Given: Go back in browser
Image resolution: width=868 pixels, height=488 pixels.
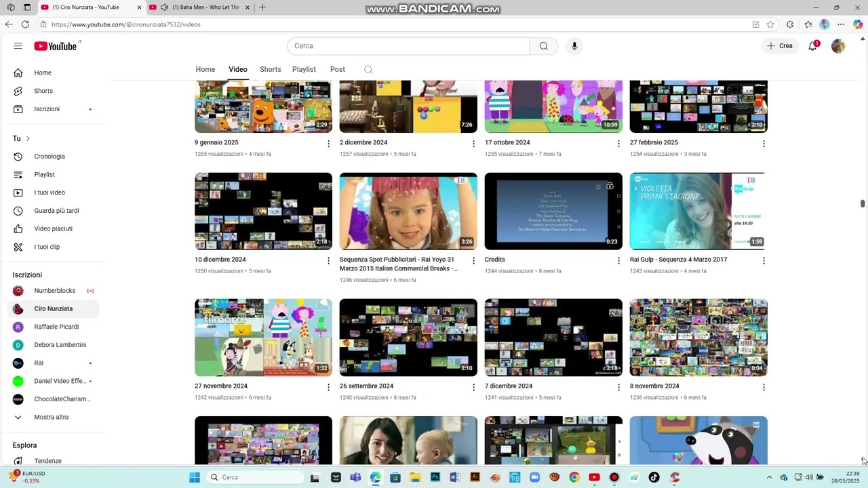Looking at the screenshot, I should click(x=9, y=24).
